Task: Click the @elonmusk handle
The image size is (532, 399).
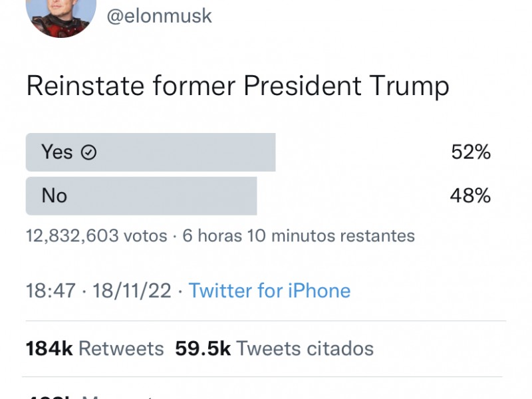Action: coord(159,16)
